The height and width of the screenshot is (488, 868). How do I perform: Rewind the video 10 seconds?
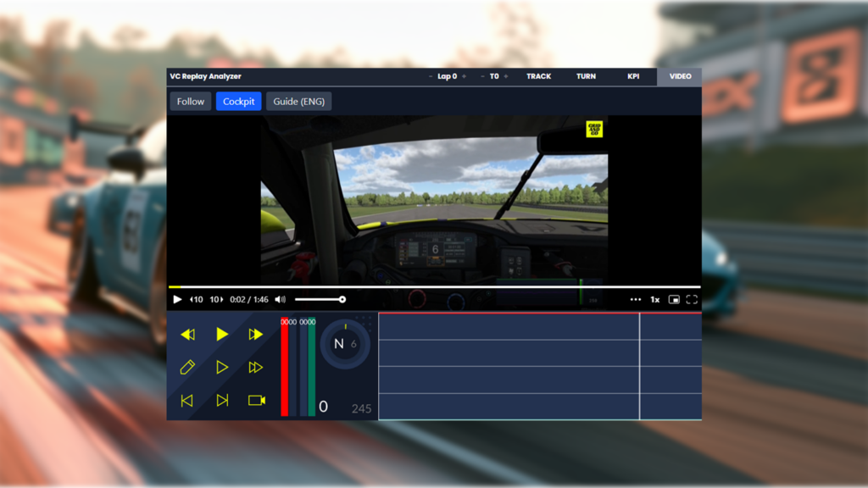pos(196,299)
